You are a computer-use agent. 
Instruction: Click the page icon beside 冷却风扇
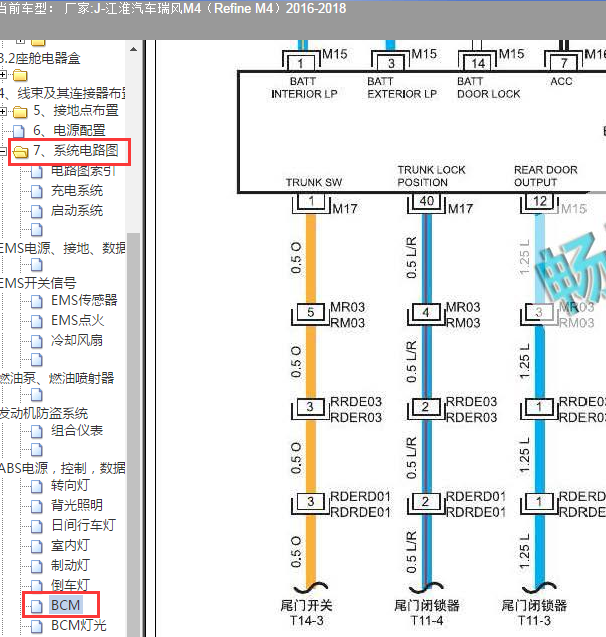[37, 340]
